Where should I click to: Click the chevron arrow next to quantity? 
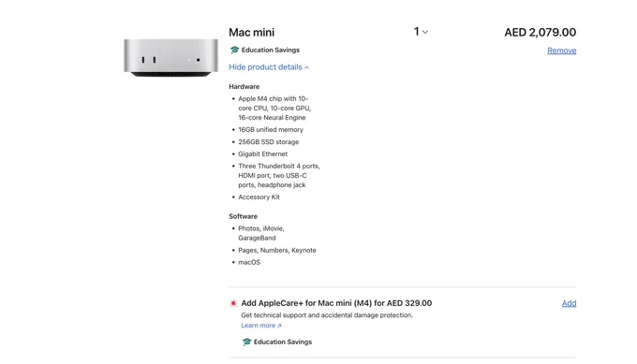tap(425, 32)
